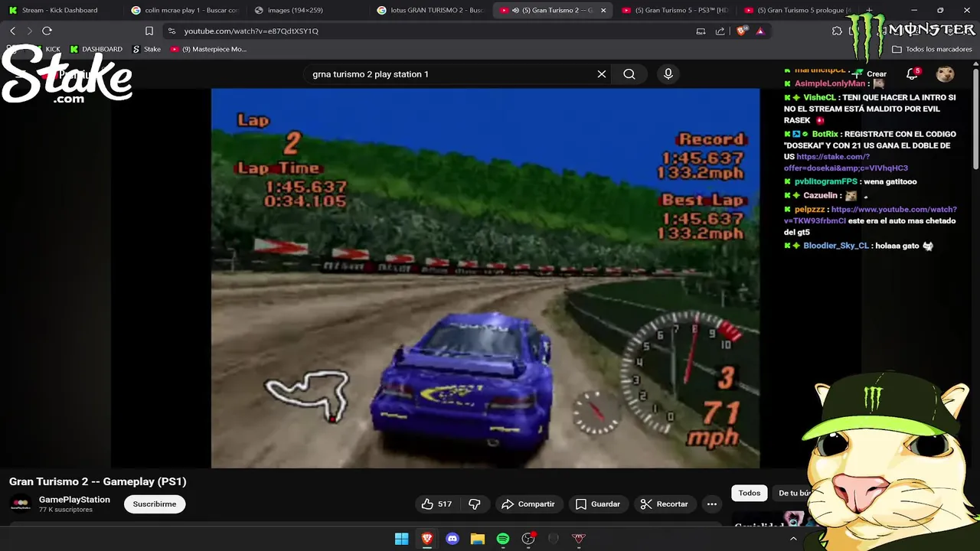The image size is (980, 551).
Task: Click the search magnifier button
Action: pos(629,74)
